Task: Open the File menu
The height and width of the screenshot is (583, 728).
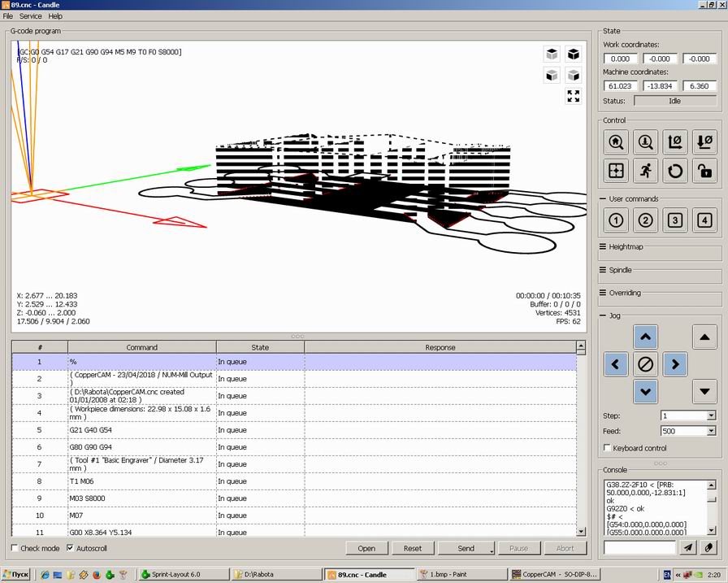Action: 8,15
